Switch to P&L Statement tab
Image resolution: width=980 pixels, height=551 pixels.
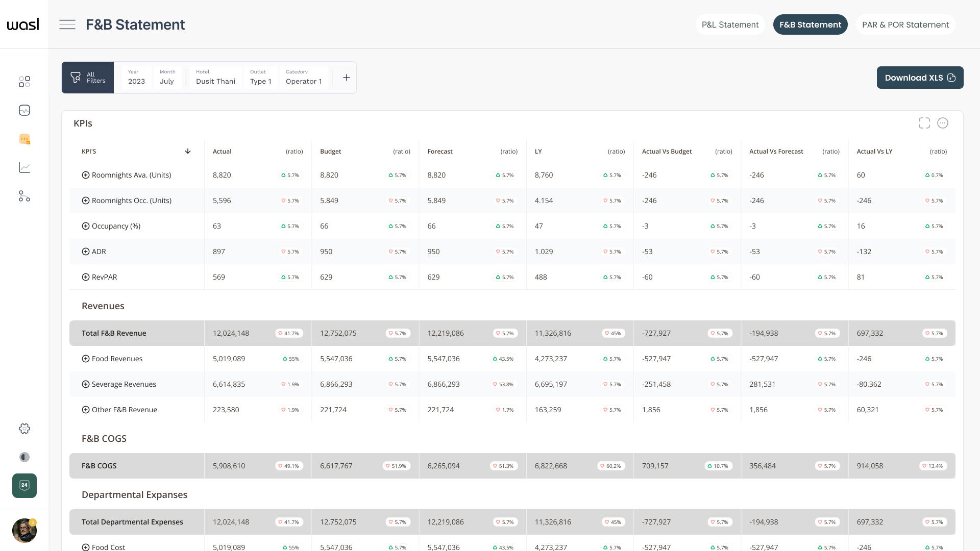[730, 24]
